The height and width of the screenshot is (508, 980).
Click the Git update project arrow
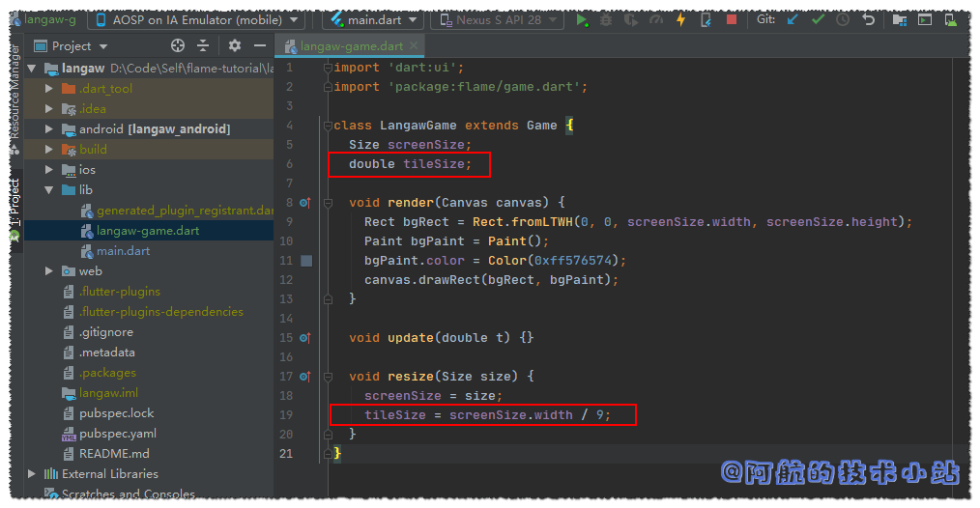[793, 19]
